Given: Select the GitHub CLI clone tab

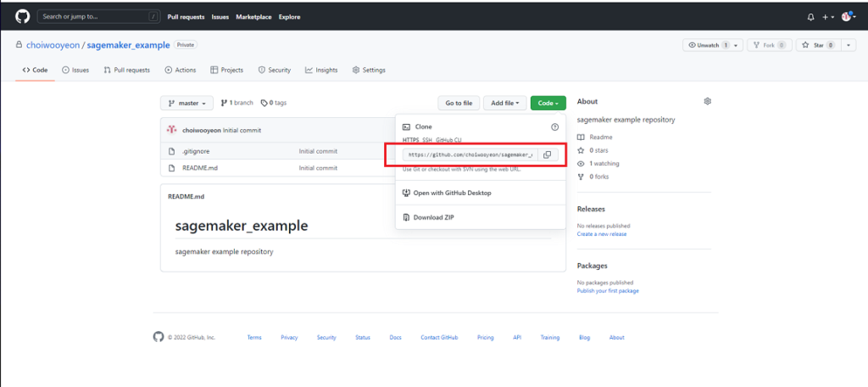Looking at the screenshot, I should point(449,141).
